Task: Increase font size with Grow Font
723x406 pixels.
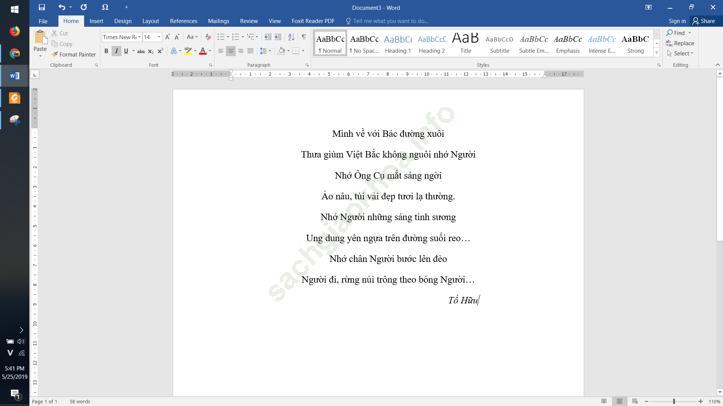Action: 168,37
